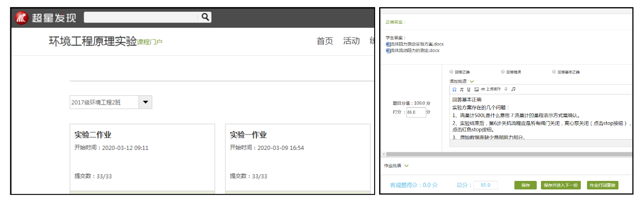
Task: Insert special character with Omega icon
Action: (x=454, y=89)
